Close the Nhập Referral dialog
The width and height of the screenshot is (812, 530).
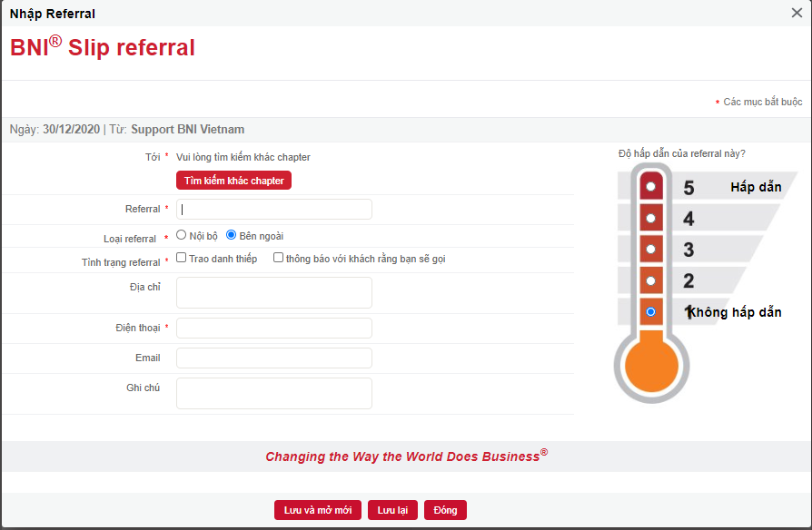[x=797, y=13]
